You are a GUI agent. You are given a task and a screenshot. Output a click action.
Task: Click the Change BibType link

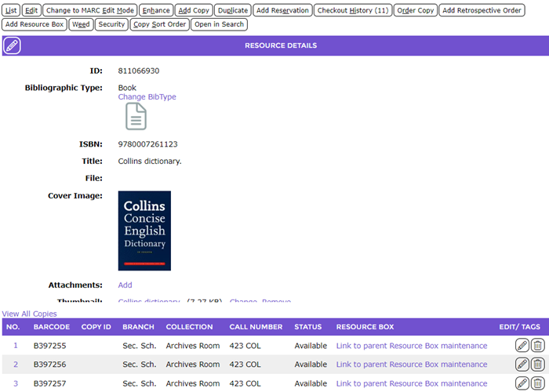[x=147, y=97]
